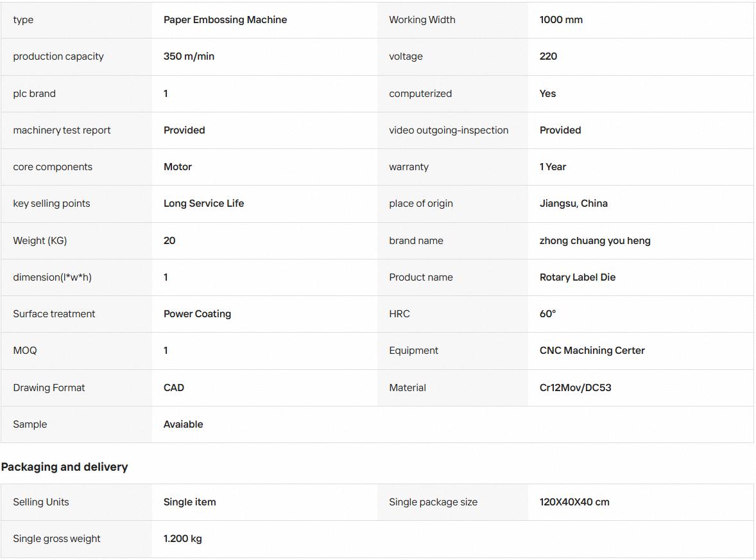
Task: Click the Working Width 1000 mm value
Action: [x=561, y=20]
